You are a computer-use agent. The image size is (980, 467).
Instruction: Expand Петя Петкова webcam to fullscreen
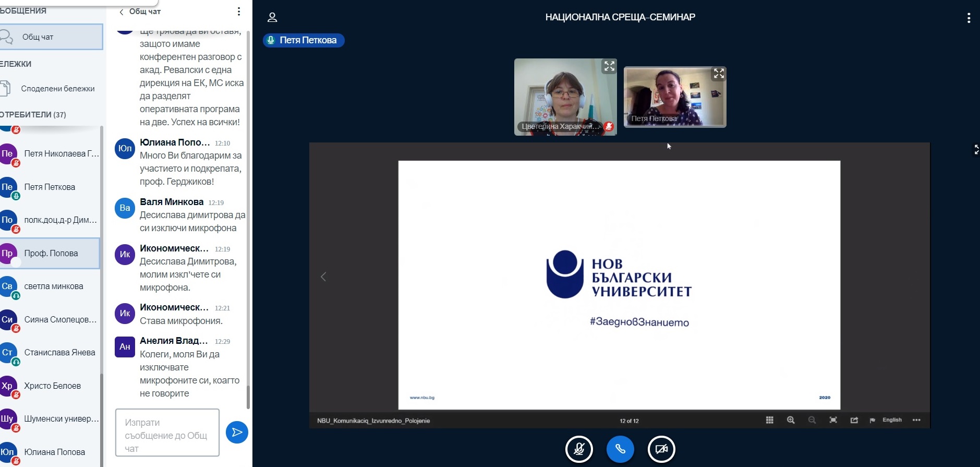pyautogui.click(x=719, y=74)
